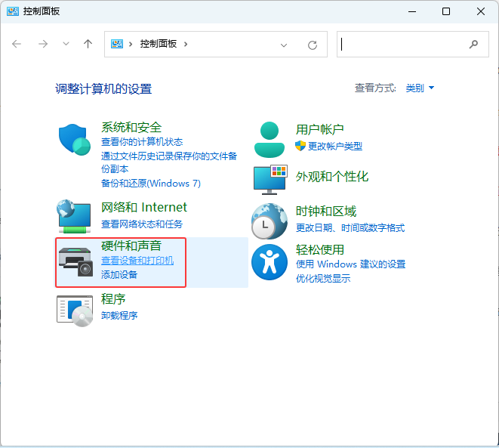Expand the address bar history dropdown
The image size is (499, 448).
284,45
